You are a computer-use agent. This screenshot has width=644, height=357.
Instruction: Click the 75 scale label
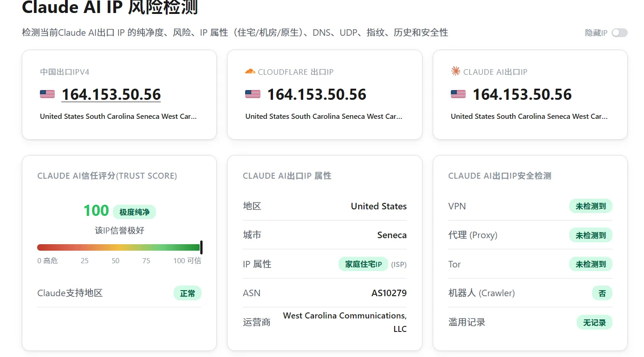pos(146,261)
